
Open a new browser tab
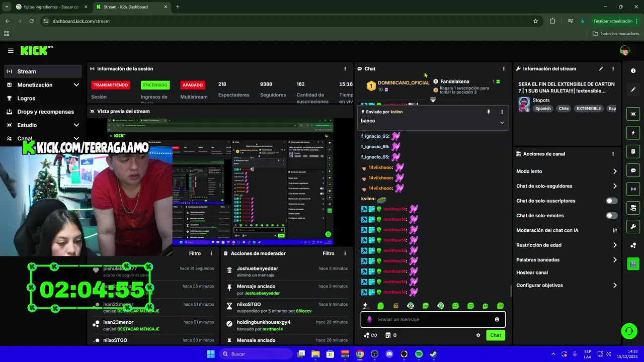click(178, 7)
